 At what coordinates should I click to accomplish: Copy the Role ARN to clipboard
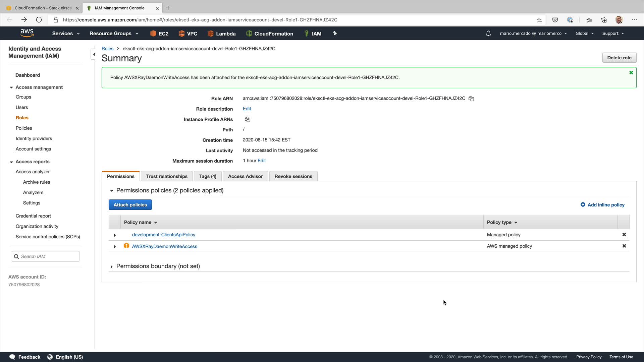pyautogui.click(x=471, y=99)
